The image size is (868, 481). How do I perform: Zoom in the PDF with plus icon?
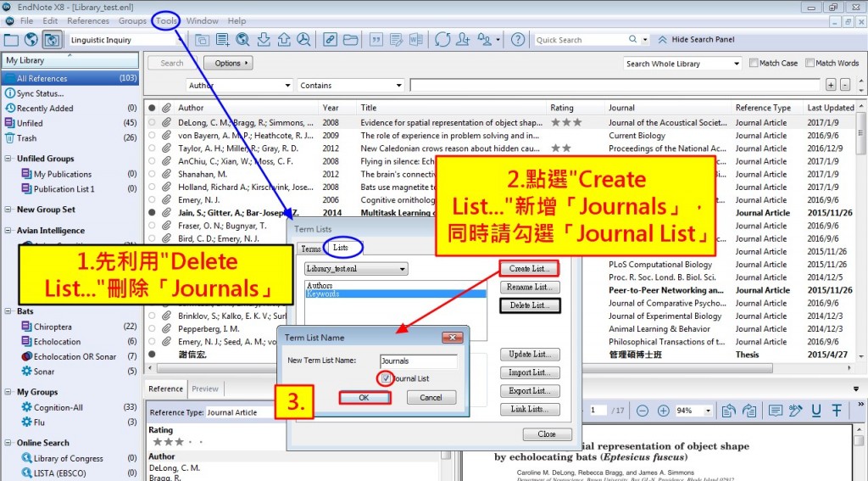point(663,411)
